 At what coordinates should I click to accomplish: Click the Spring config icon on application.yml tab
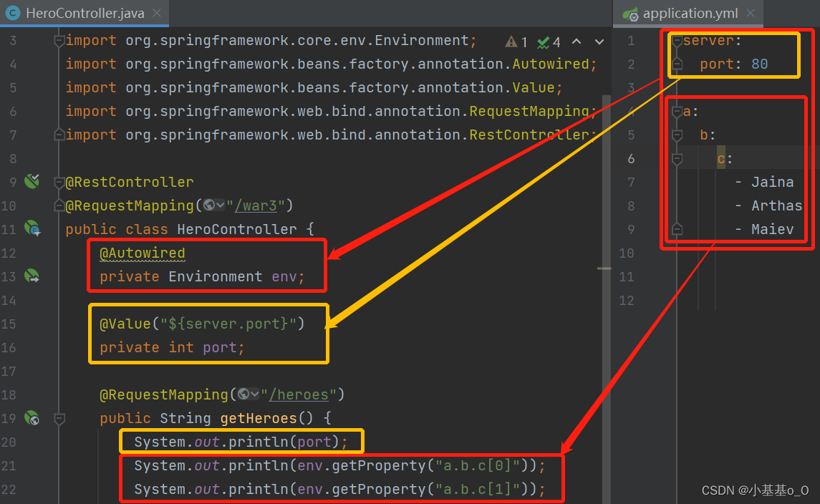(x=630, y=14)
